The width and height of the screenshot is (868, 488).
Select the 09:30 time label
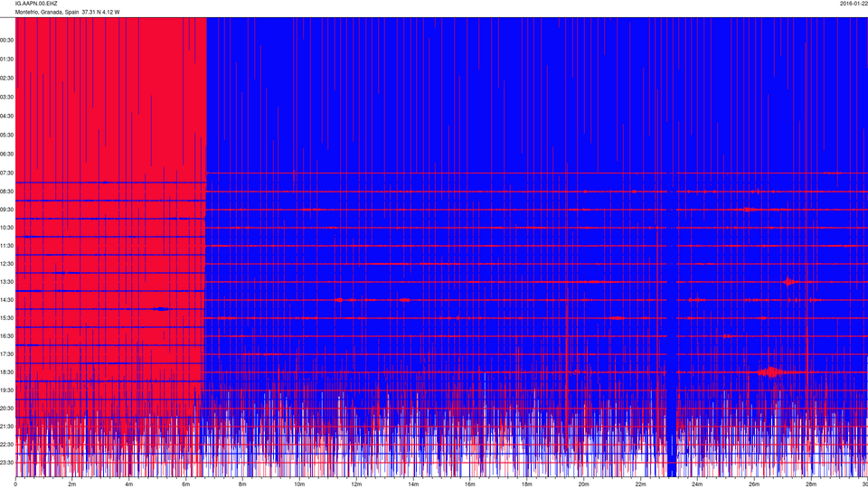pyautogui.click(x=6, y=211)
